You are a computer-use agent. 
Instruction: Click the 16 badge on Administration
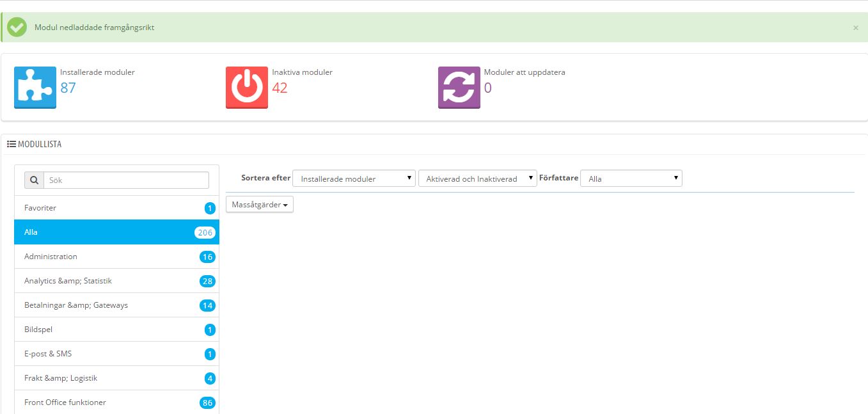coord(207,257)
